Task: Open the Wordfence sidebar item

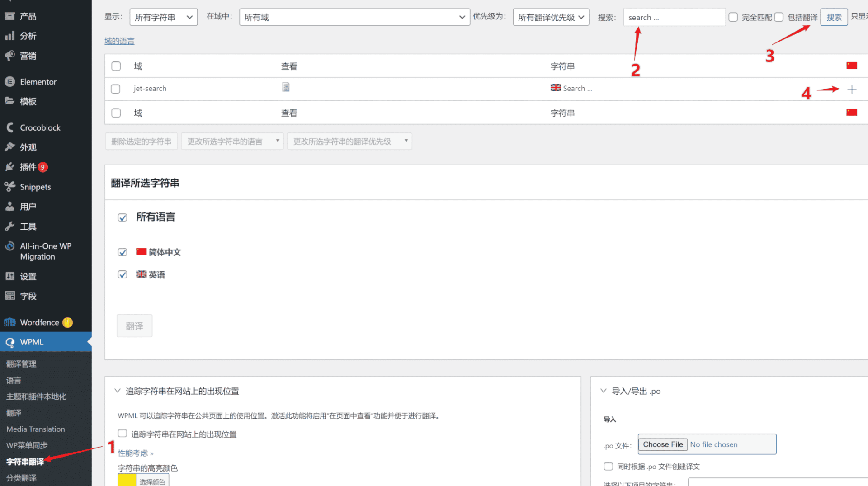Action: click(39, 322)
